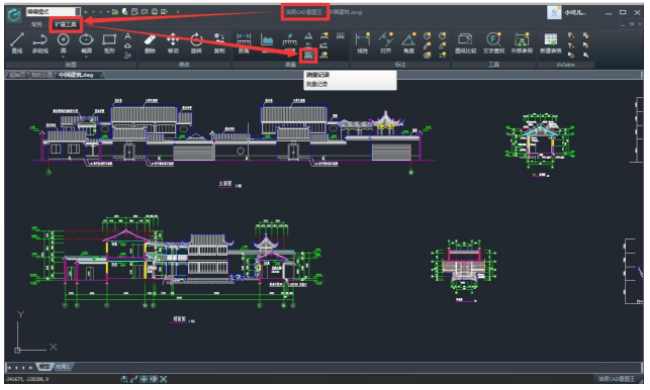Click the user avatar icon
The width and height of the screenshot is (650, 390).
point(554,12)
